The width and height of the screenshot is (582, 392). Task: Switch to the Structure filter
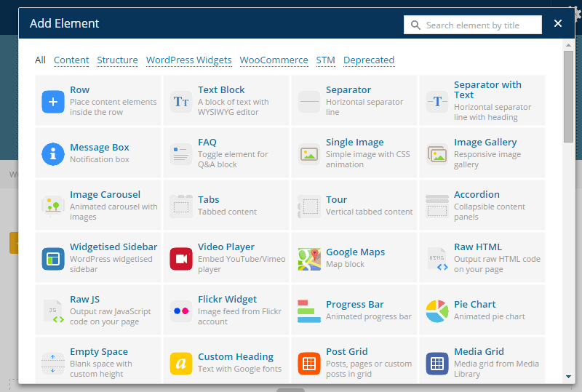click(x=117, y=60)
